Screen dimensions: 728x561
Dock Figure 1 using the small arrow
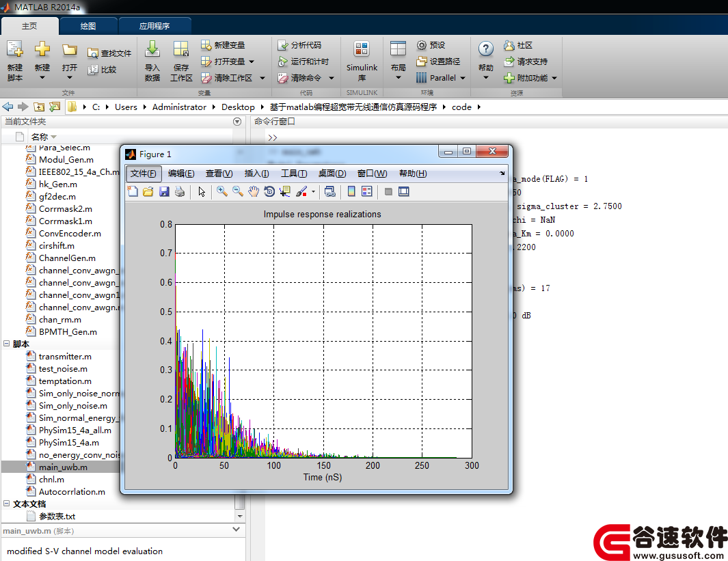pyautogui.click(x=502, y=173)
